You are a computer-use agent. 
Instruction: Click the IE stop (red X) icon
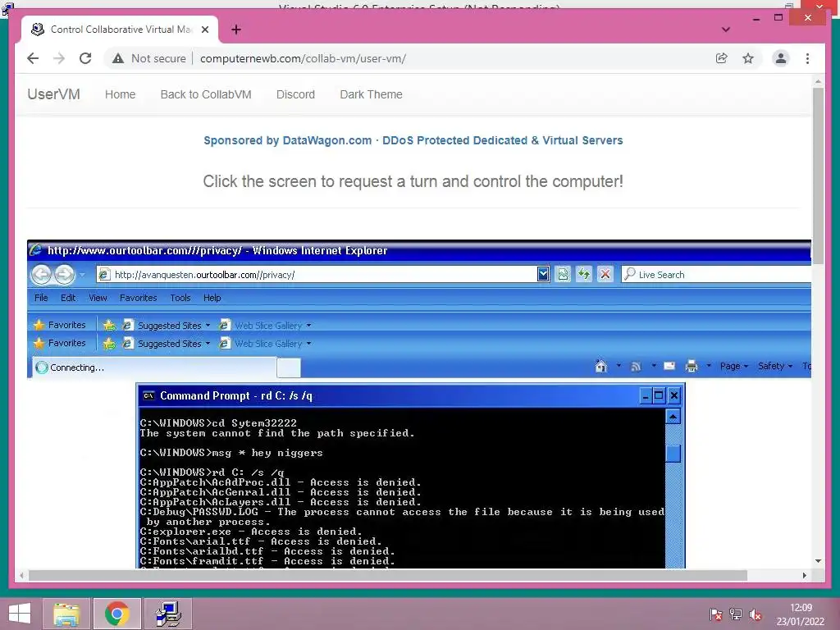(605, 274)
